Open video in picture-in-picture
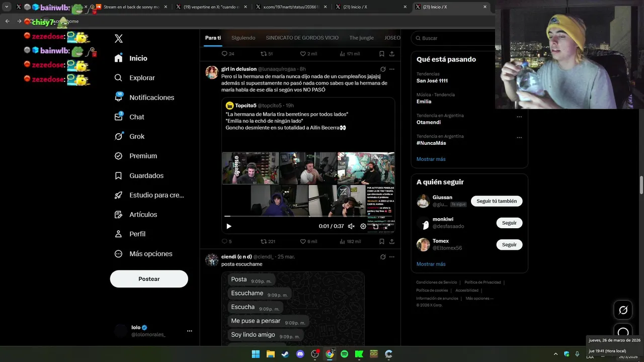Screen dimensions: 644x362 click(x=375, y=226)
